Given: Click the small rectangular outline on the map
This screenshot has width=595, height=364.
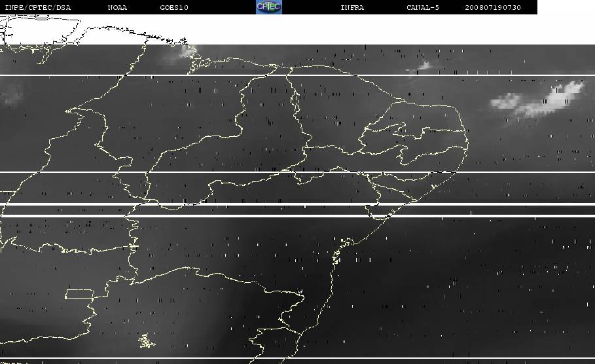Looking at the screenshot, I should pos(79,294).
